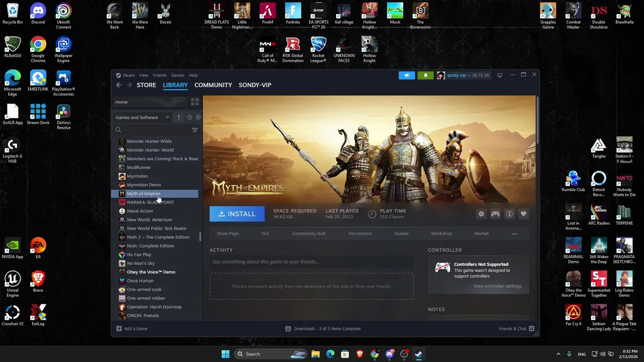This screenshot has width=644, height=362.
Task: Click Steam icon in taskbar
Action: [x=418, y=354]
